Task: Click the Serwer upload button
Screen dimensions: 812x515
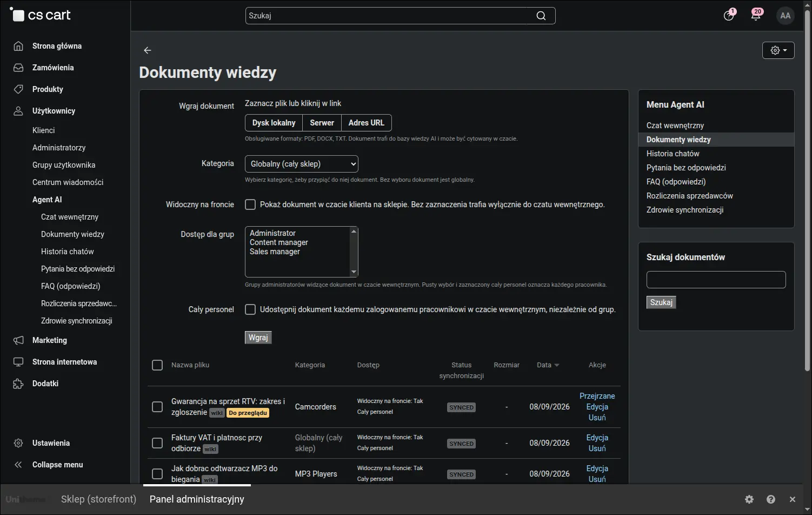Action: pos(322,123)
